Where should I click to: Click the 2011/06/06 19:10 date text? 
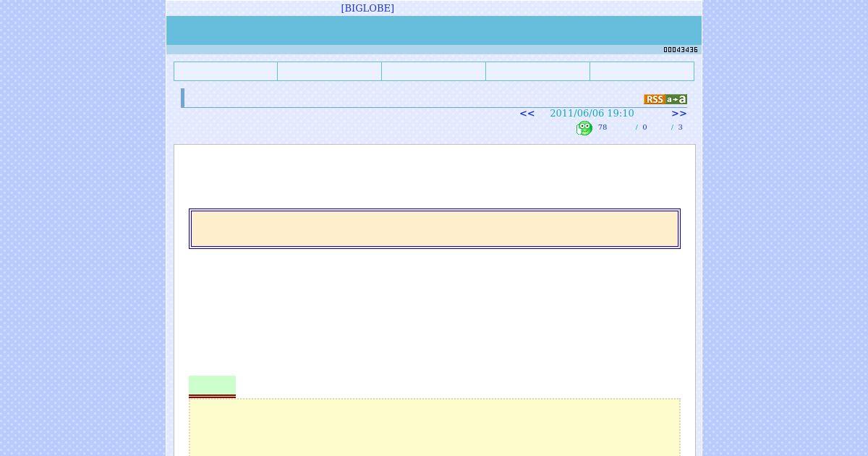coord(592,113)
